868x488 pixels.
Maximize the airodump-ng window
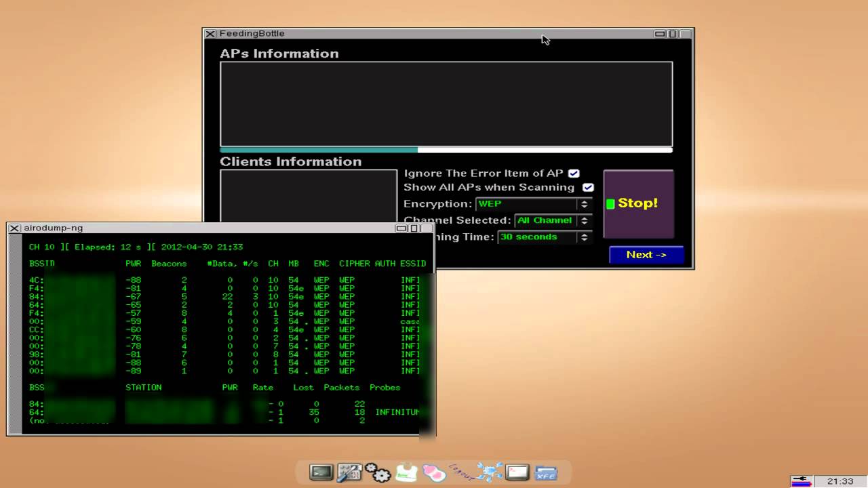(x=414, y=228)
